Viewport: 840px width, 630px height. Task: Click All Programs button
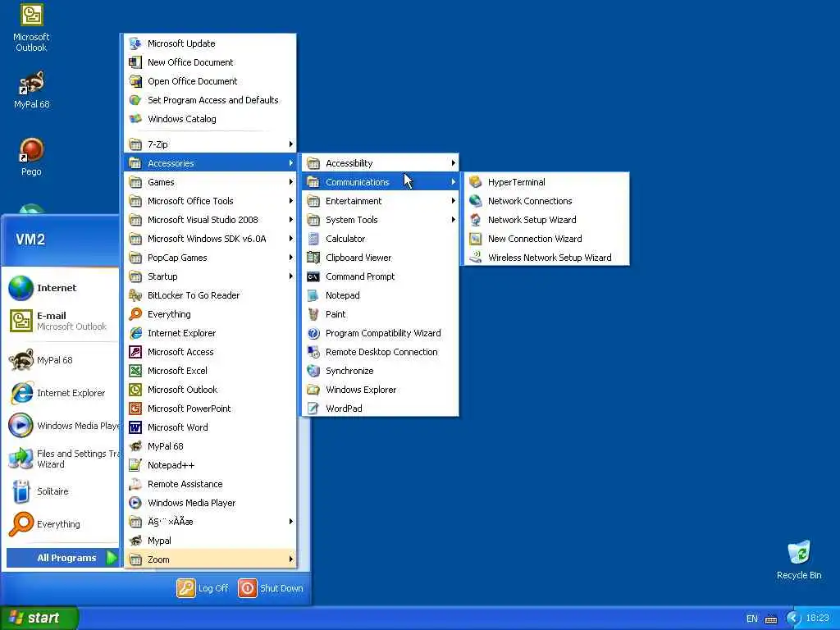[x=62, y=558]
